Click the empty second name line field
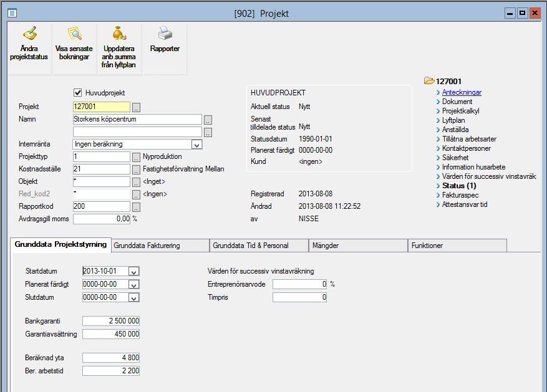 (x=137, y=132)
